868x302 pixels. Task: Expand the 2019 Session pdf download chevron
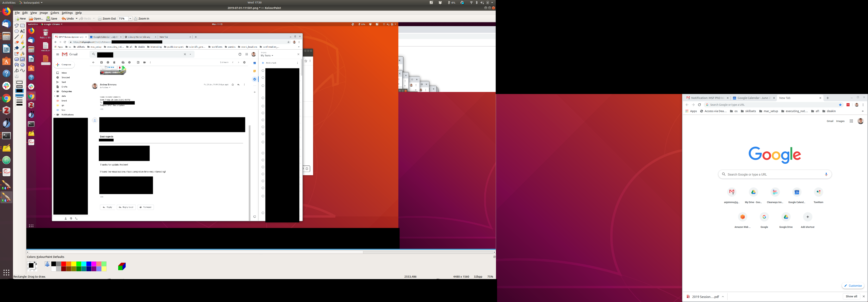tap(723, 297)
